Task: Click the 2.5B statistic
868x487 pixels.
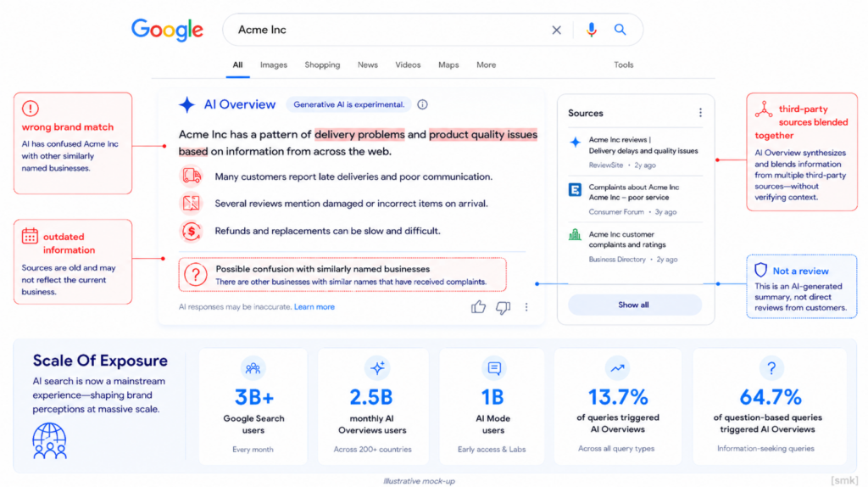Action: 371,397
